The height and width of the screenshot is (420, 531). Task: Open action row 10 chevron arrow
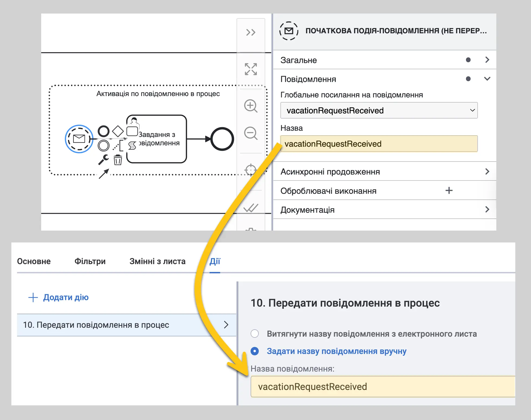(226, 324)
